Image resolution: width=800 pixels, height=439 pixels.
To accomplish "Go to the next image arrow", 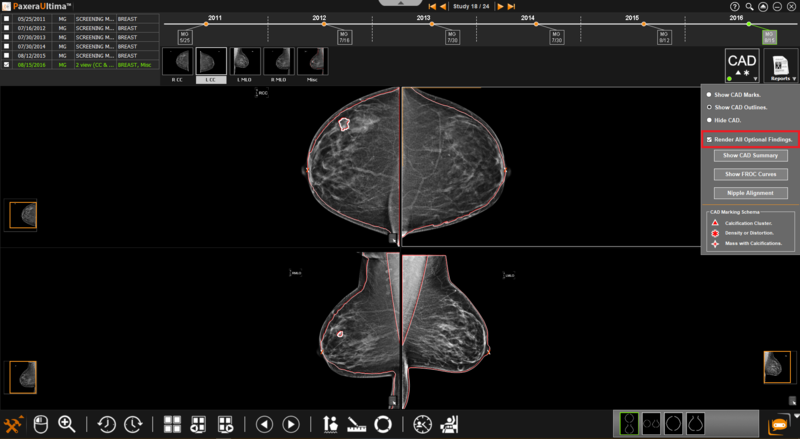I will pos(291,424).
